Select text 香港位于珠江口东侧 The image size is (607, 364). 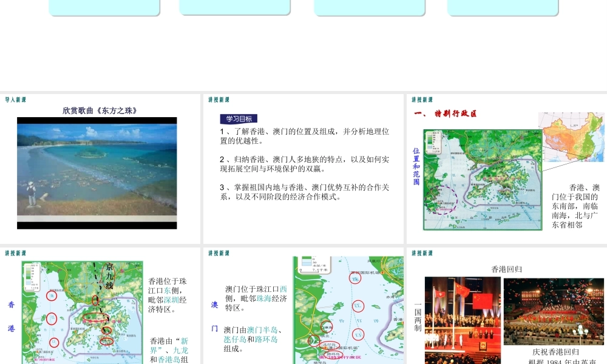pos(168,295)
